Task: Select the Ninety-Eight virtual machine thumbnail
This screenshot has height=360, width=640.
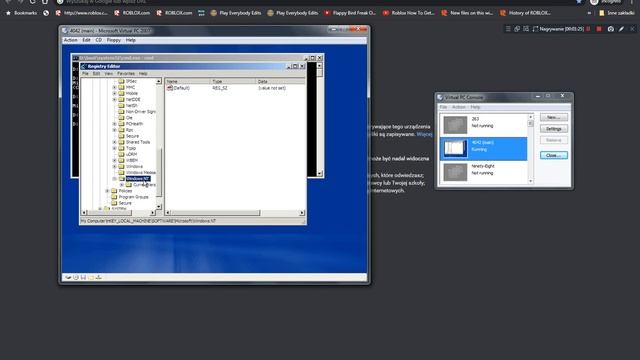Action: coord(455,172)
